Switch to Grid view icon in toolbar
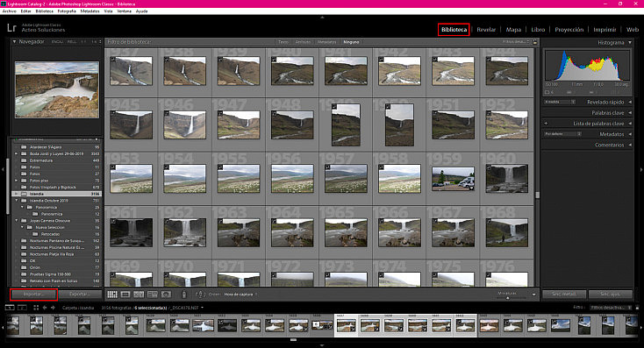Viewport: 644px width, 348px height. coord(112,295)
